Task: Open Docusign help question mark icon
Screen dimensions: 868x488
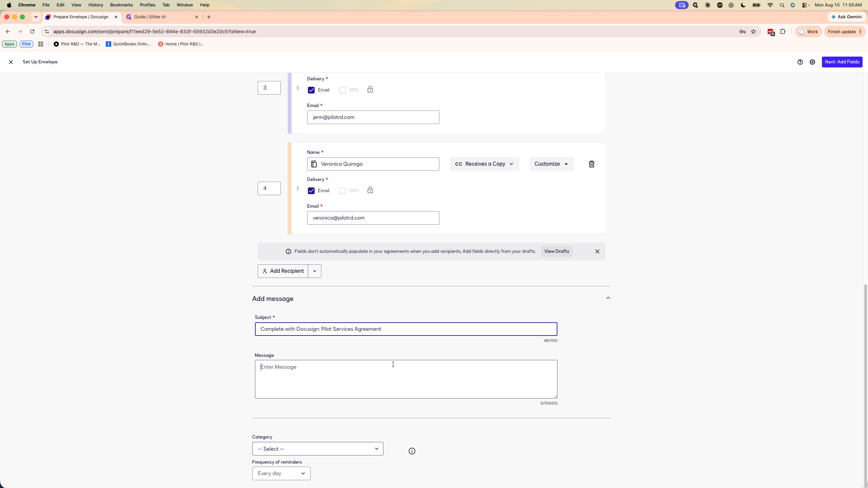Action: (x=800, y=62)
